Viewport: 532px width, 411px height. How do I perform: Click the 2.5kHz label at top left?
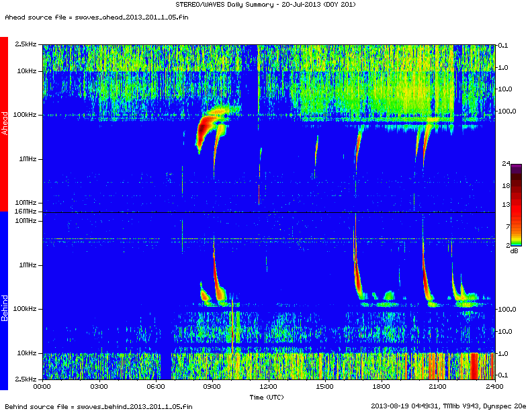(x=26, y=44)
